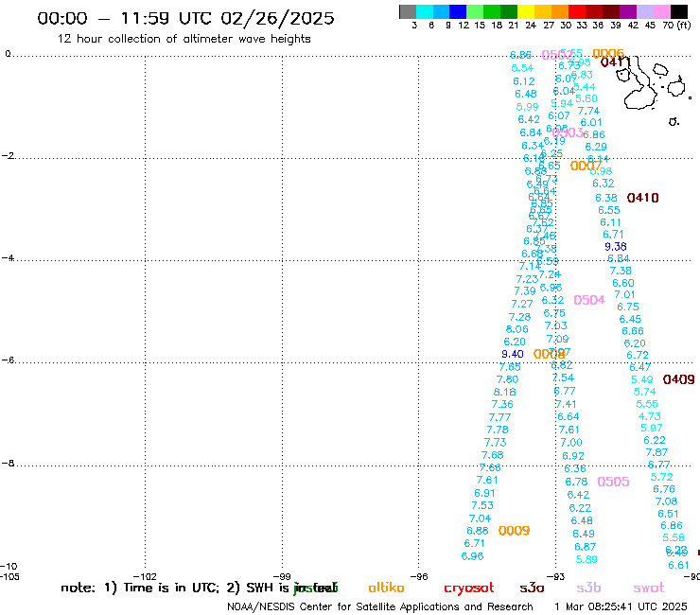Click the wave height value 7.08
Screen dimensions: 700x615
click(x=667, y=501)
